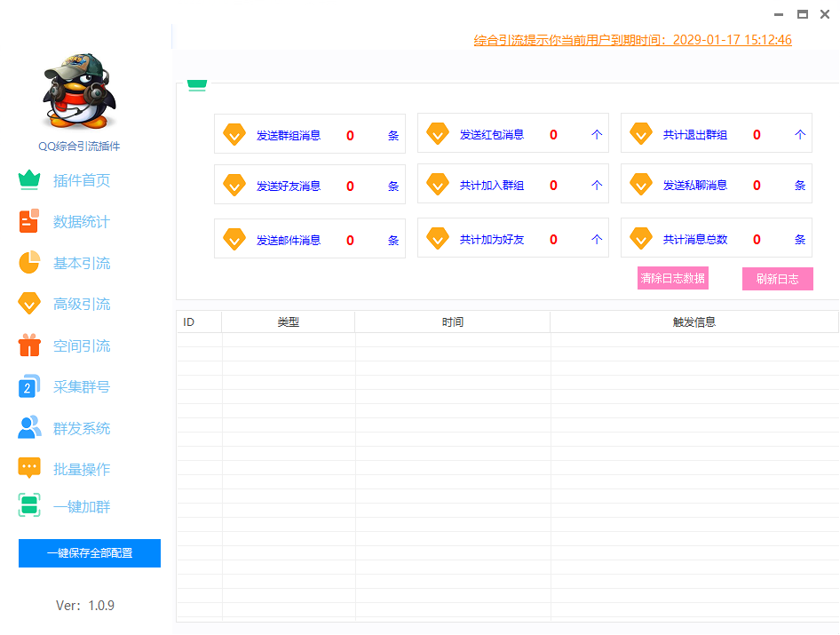
Task: Select the 批量操作 menu entry
Action: [82, 470]
